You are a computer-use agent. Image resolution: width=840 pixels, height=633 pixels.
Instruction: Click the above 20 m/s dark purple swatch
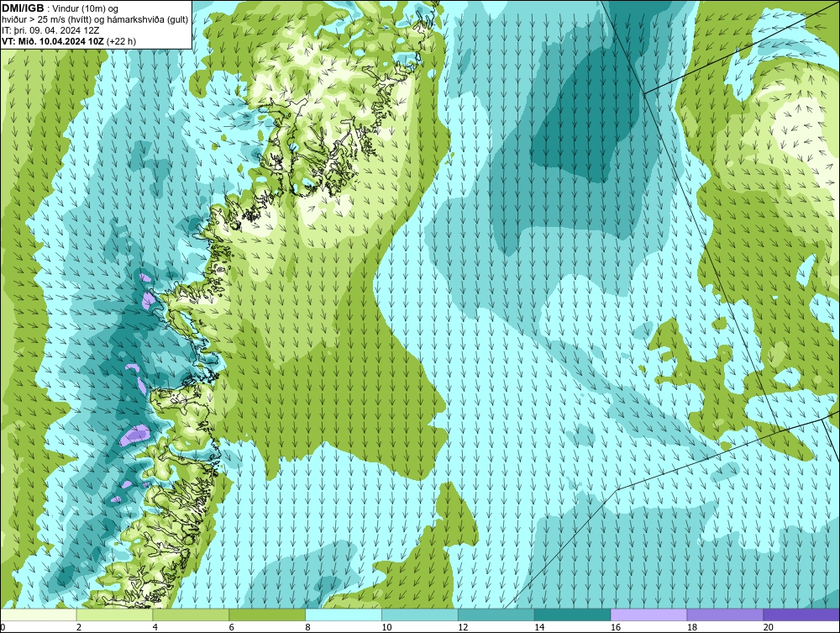(801, 615)
